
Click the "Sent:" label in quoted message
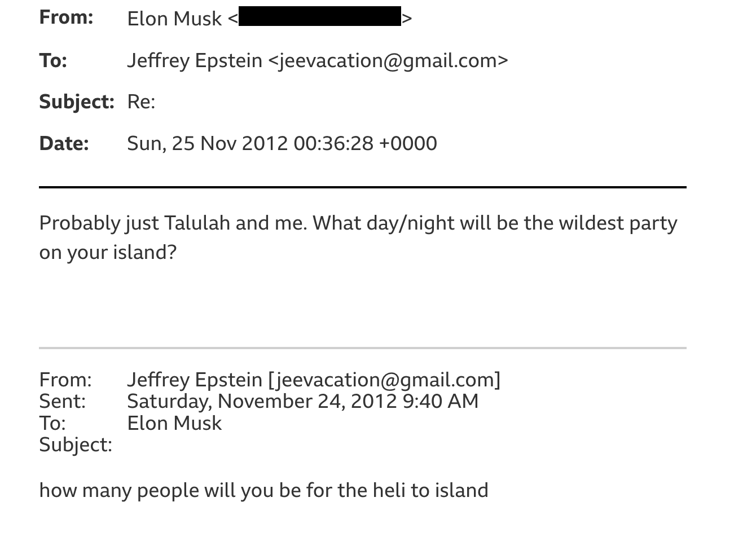tap(62, 401)
